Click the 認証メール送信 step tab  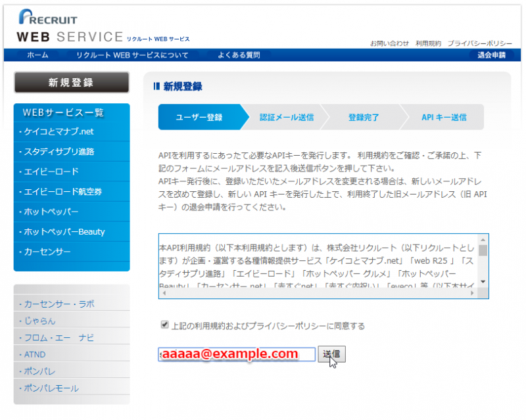pos(287,118)
